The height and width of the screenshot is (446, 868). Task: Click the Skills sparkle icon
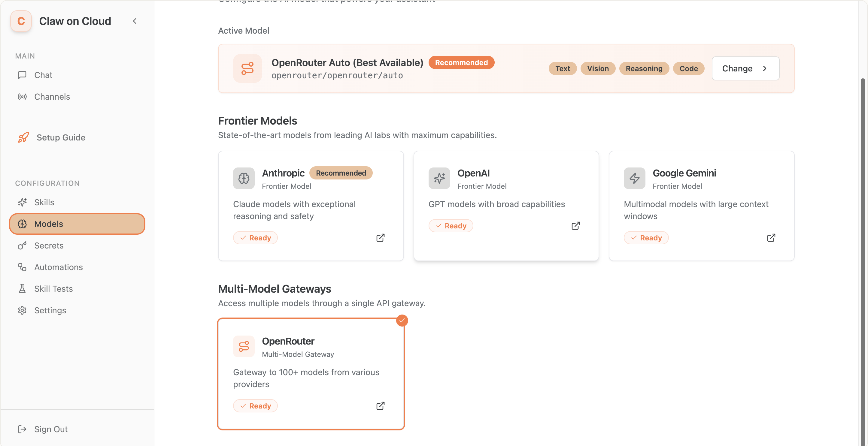coord(22,202)
